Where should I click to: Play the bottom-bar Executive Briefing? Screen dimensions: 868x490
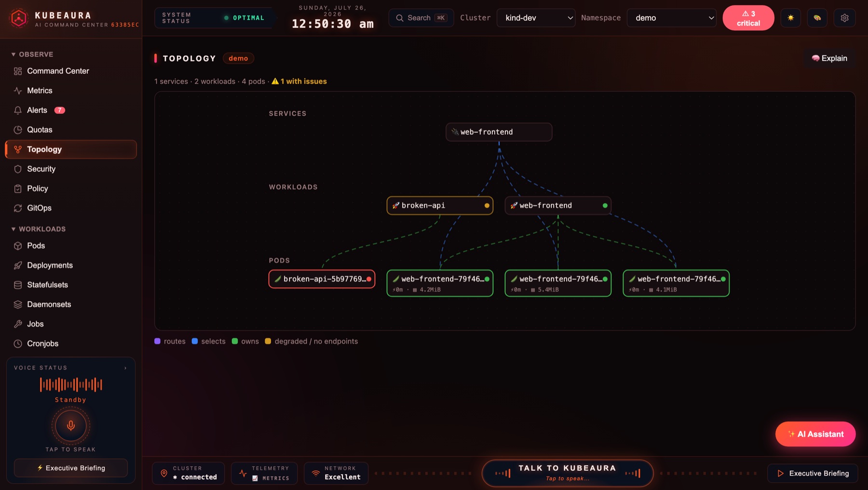point(813,474)
